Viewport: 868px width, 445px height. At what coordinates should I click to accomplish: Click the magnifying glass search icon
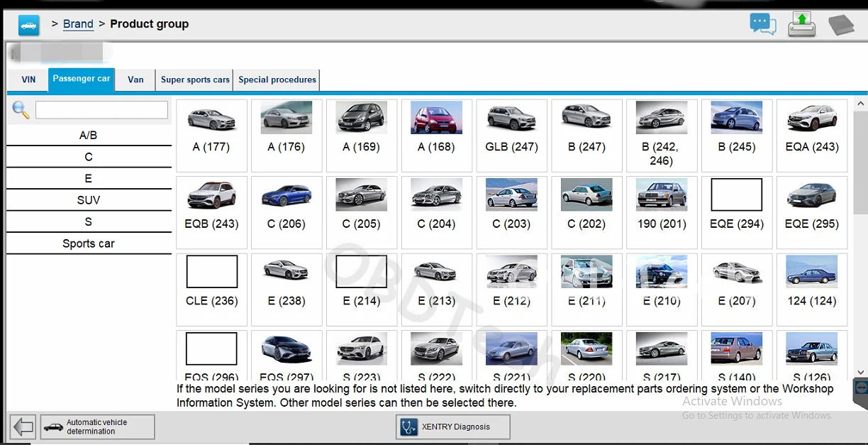[21, 110]
